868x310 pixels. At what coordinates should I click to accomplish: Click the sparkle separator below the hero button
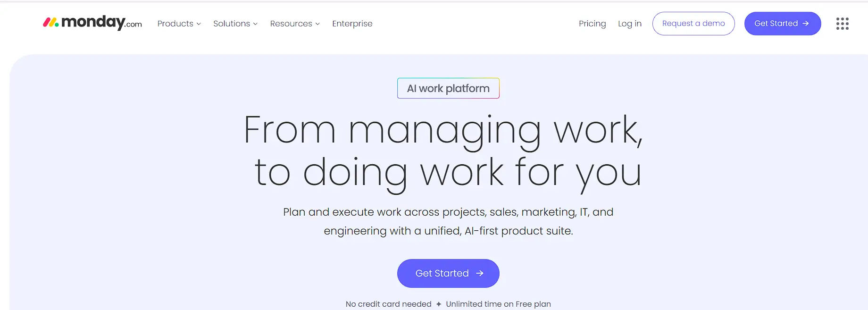point(439,304)
